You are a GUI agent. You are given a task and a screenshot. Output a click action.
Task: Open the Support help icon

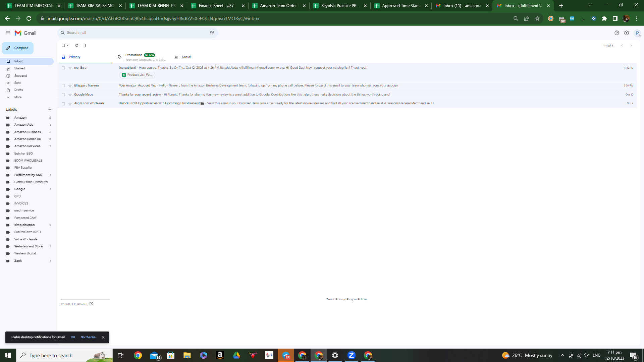click(x=616, y=33)
